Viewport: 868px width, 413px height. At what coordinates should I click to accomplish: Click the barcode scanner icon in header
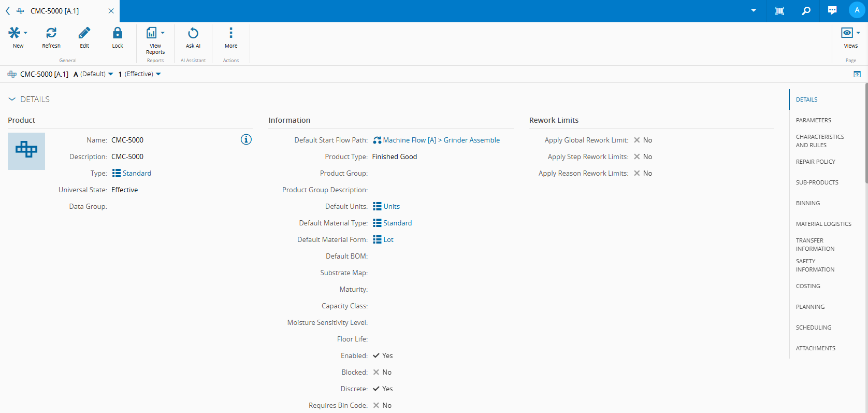click(779, 11)
